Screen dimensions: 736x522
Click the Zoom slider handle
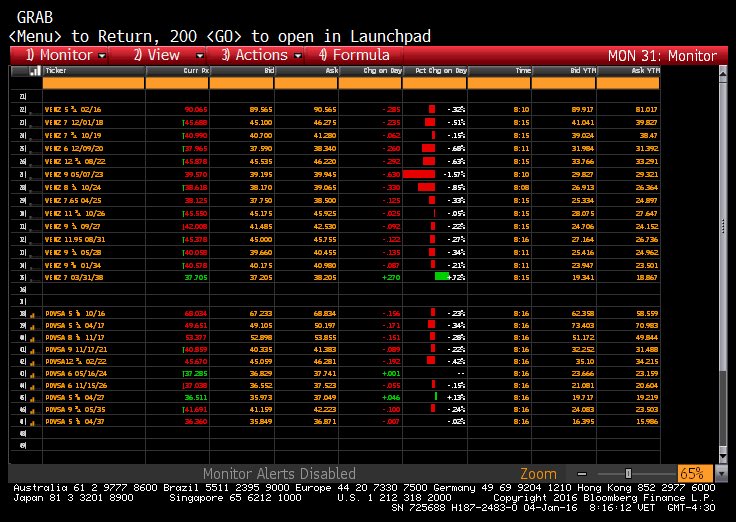628,474
